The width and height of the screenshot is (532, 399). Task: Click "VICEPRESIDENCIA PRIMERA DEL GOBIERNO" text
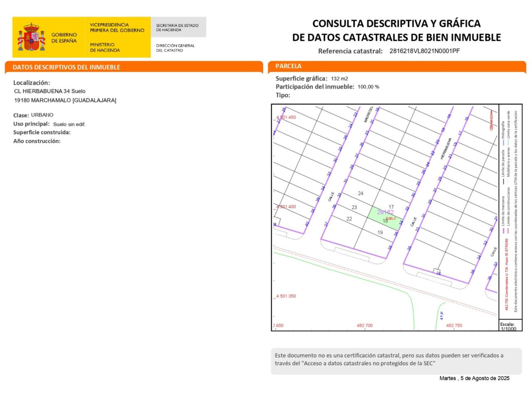click(117, 27)
